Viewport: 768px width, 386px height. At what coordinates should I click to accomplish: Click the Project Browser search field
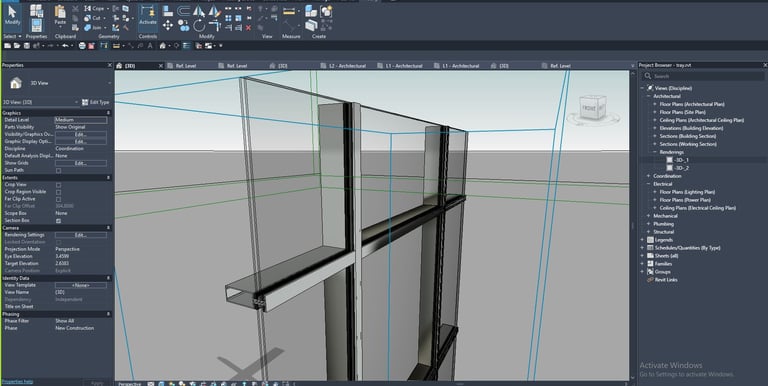(704, 76)
